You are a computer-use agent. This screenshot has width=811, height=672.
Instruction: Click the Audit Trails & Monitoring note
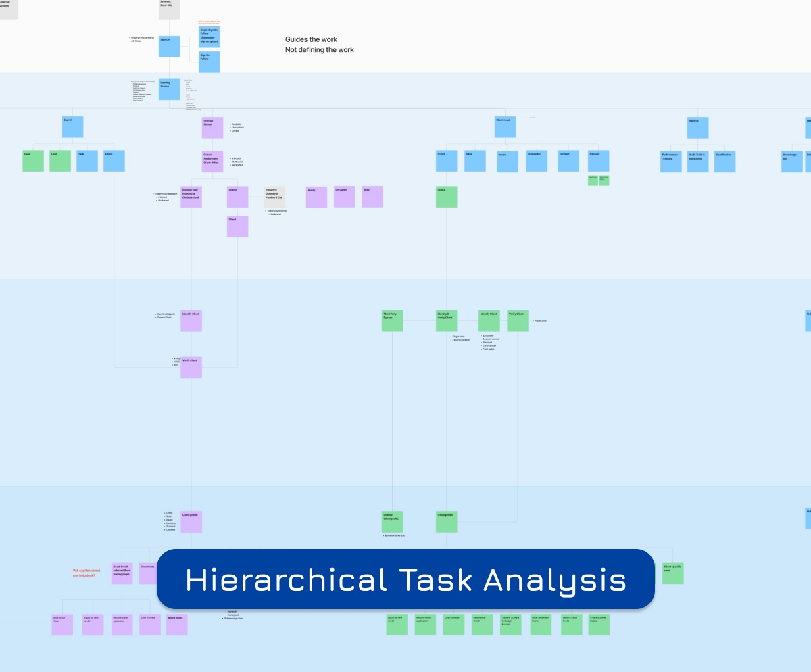pyautogui.click(x=697, y=161)
